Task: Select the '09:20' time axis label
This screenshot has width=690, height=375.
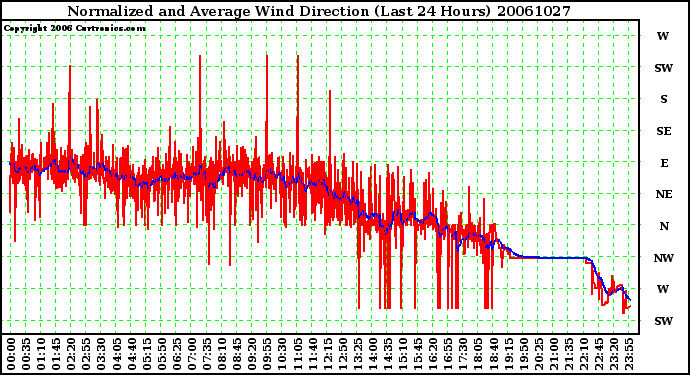Action: [x=252, y=354]
